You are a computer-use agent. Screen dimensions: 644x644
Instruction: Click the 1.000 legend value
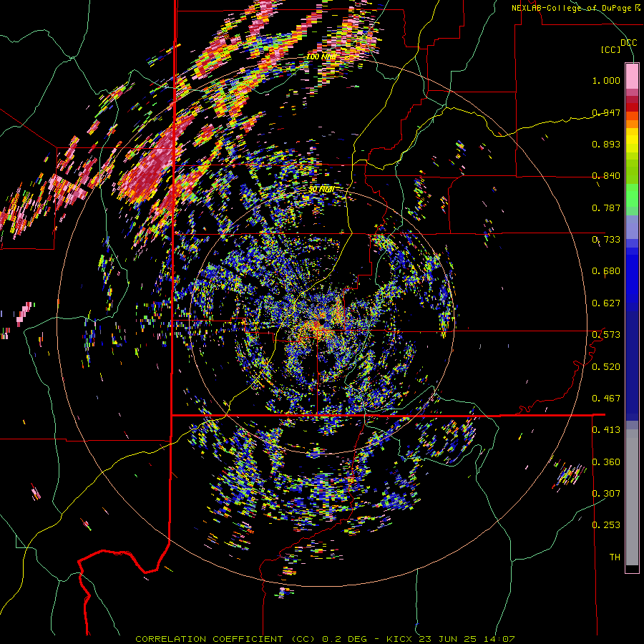click(606, 80)
